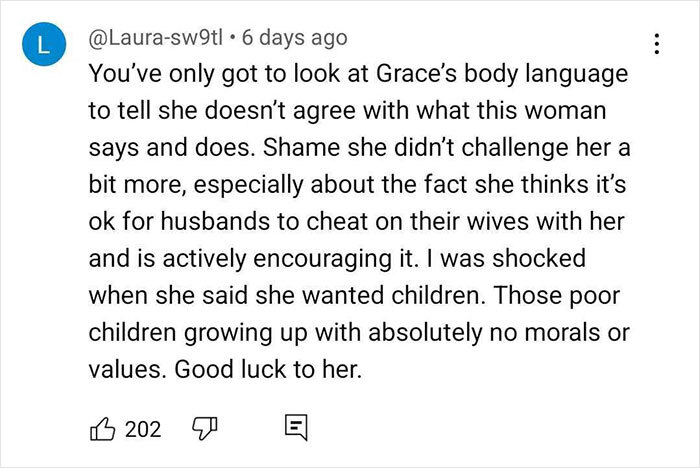Click the 6 days ago timestamp
The width and height of the screenshot is (700, 468).
[295, 38]
